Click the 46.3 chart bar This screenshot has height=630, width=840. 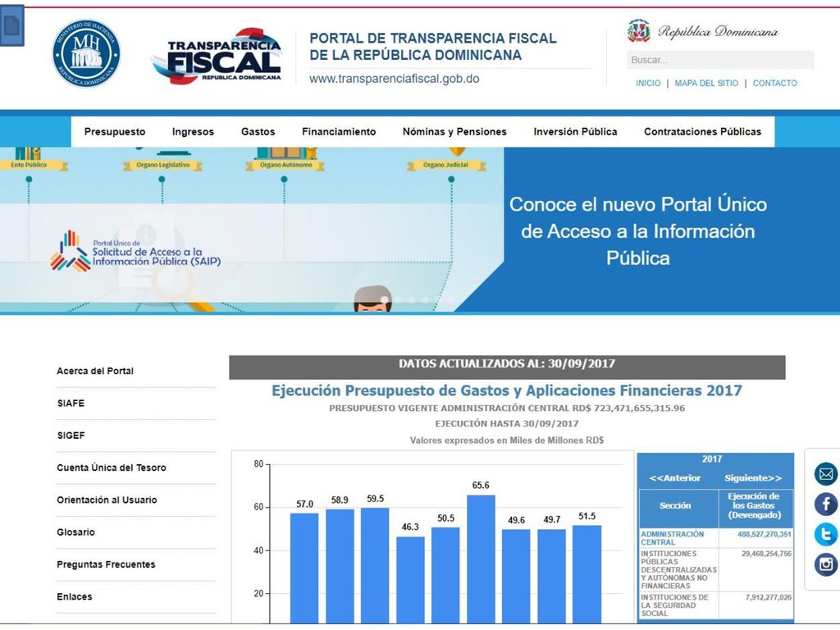[410, 580]
